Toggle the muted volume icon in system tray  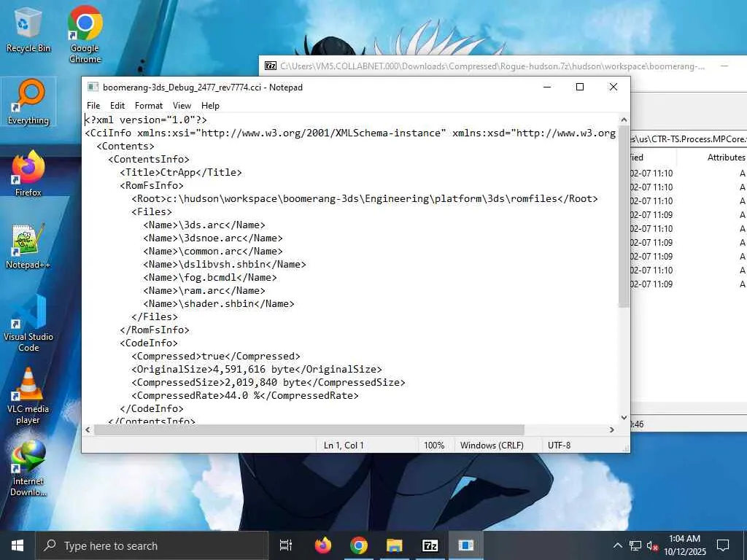(652, 545)
